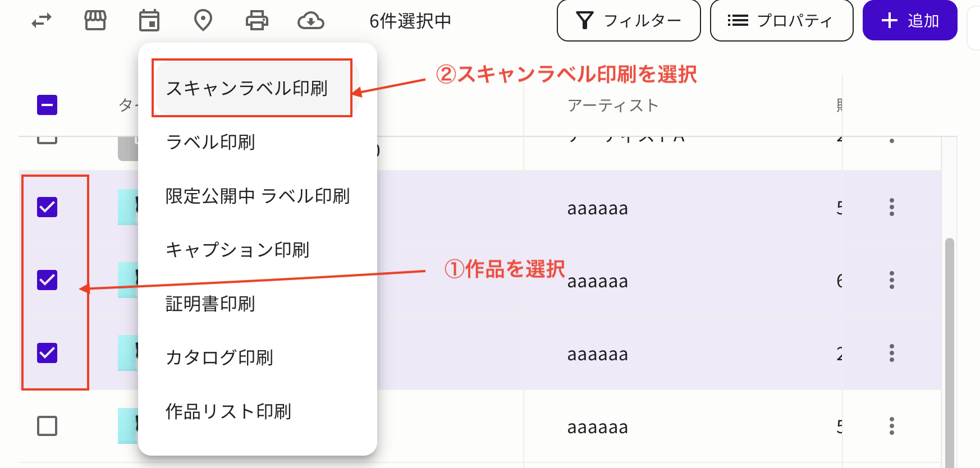This screenshot has height=468, width=980.
Task: Open the storefront icon in toolbar
Action: 95,21
